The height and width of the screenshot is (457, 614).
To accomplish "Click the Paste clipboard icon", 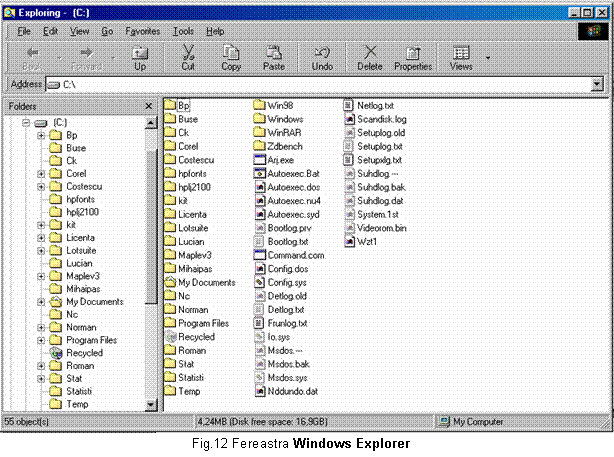I will tap(273, 57).
